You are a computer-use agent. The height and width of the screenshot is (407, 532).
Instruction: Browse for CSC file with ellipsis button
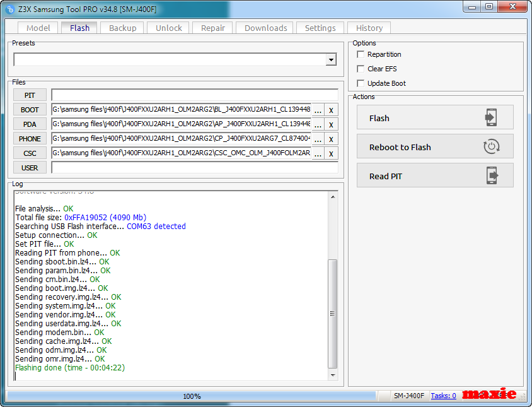click(x=318, y=153)
